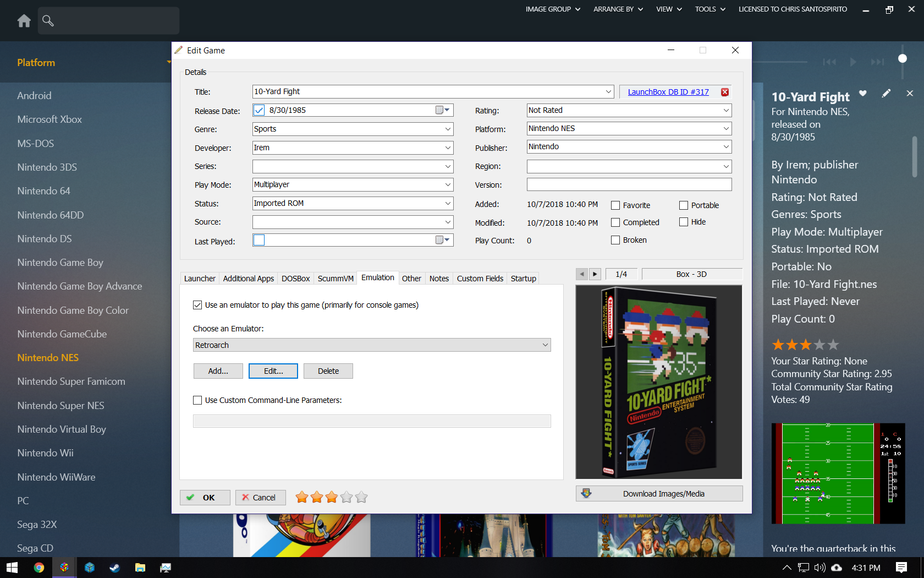Click Add... emulator button
This screenshot has width=924, height=578.
[218, 371]
